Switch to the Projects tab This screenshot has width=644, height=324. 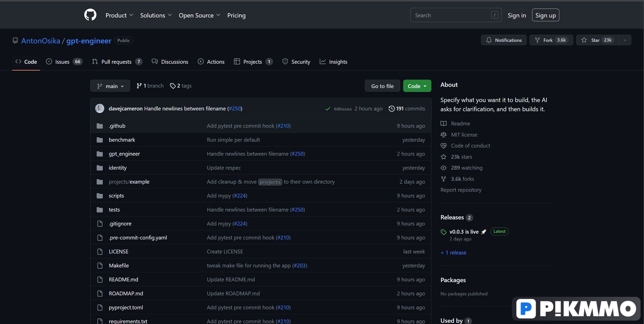coord(253,62)
